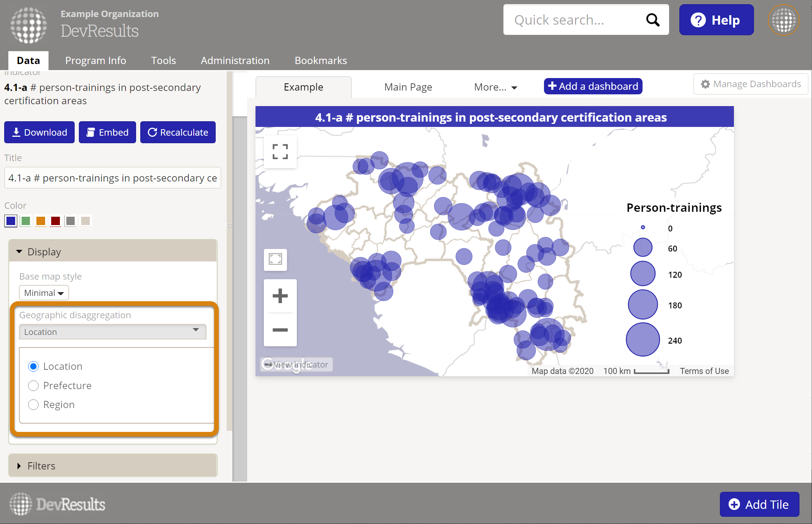Click the map fullscreen expand icon
Viewport: 812px width, 524px height.
280,152
